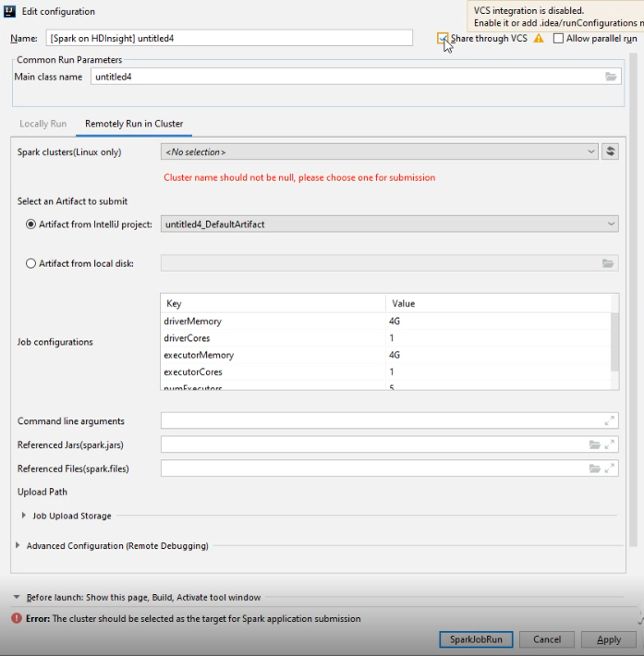The image size is (644, 656).
Task: Select executorCores value 1 cell
Action: click(x=498, y=372)
